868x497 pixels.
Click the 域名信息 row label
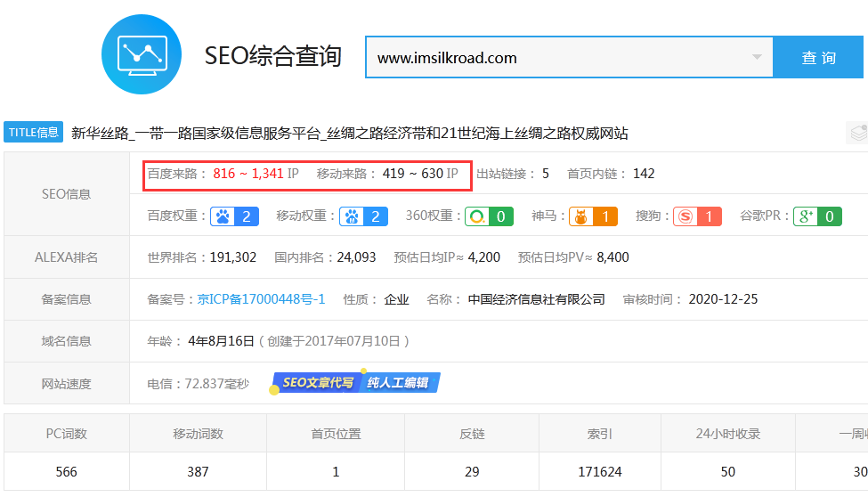[67, 341]
